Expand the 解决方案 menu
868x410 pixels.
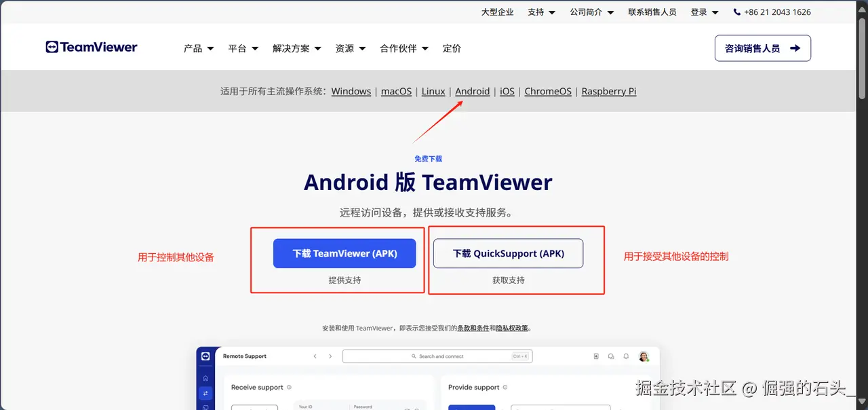(x=297, y=48)
